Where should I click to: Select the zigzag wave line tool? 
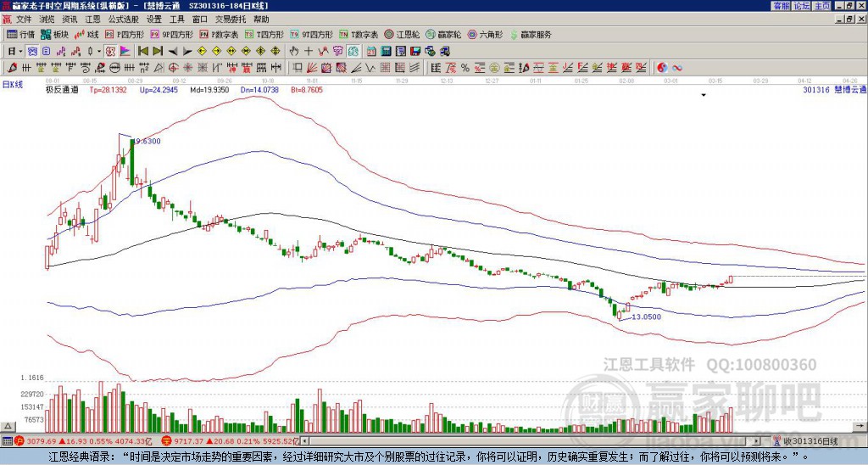[x=370, y=68]
